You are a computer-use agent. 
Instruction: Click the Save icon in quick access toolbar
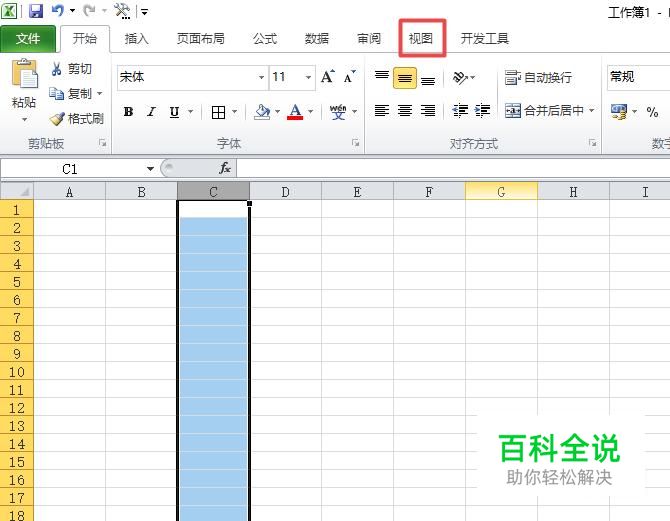(x=36, y=11)
